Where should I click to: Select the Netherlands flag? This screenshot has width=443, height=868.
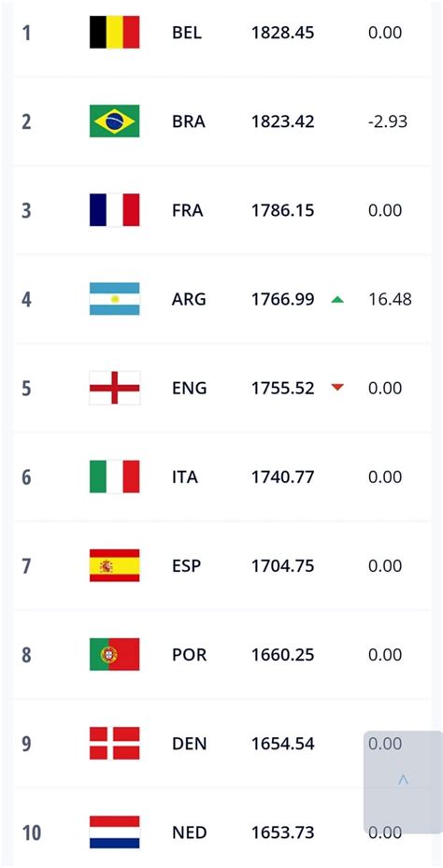(115, 832)
